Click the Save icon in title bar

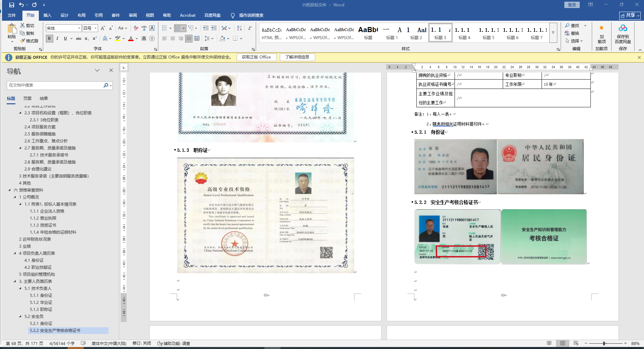click(x=12, y=5)
